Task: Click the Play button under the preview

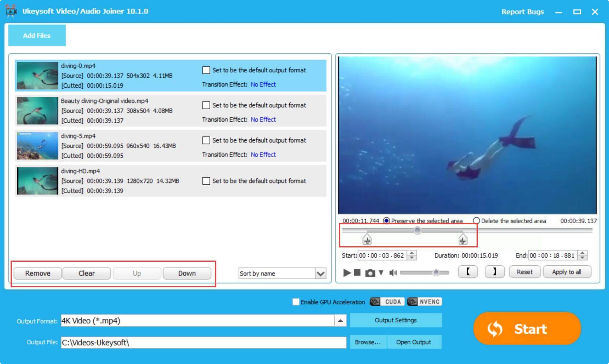Action: point(347,273)
